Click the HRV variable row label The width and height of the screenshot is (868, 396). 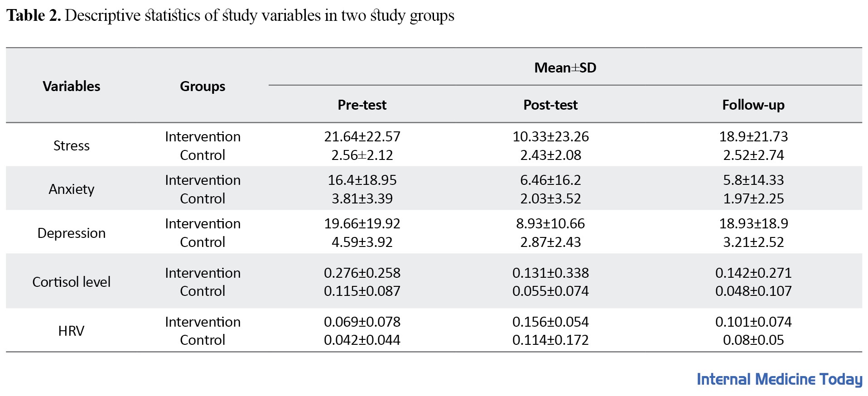(x=72, y=331)
